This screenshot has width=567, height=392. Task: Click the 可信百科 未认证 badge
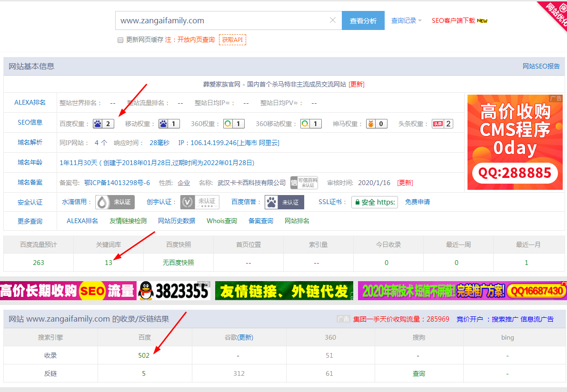coord(304,183)
